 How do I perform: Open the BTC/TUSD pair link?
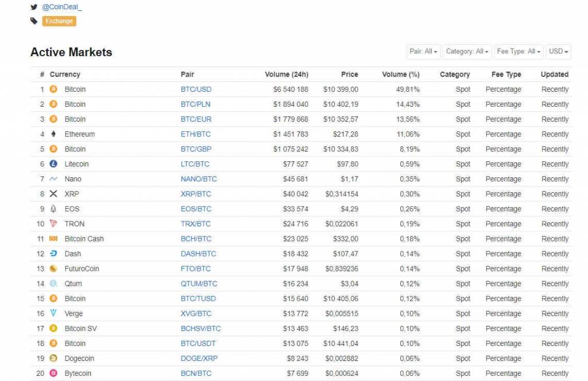[198, 298]
